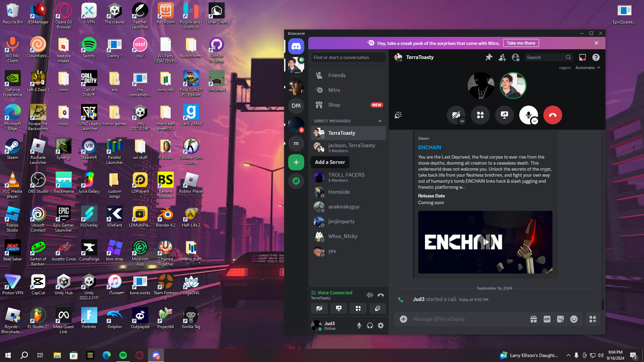Open the ENCHAIN Steam link title

click(429, 147)
